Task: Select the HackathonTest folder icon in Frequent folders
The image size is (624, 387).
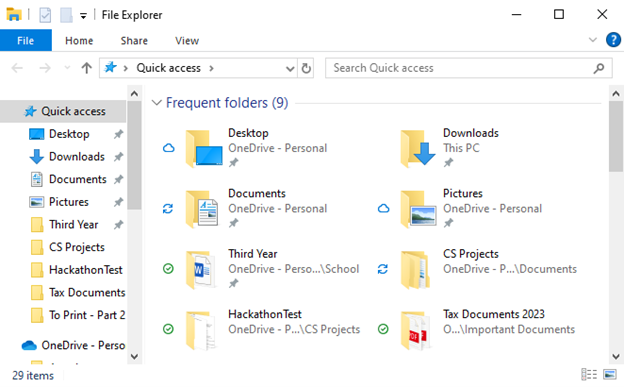Action: point(201,330)
